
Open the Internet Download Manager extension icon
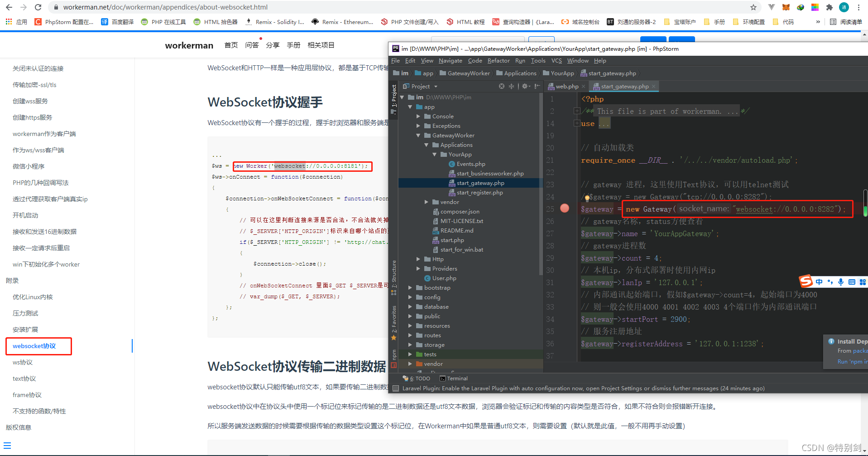(801, 7)
